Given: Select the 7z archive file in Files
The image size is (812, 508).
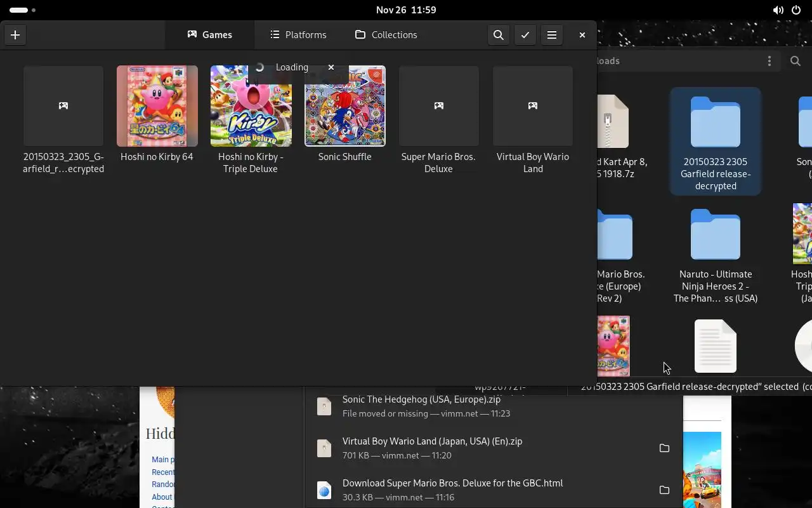Looking at the screenshot, I should (x=612, y=122).
